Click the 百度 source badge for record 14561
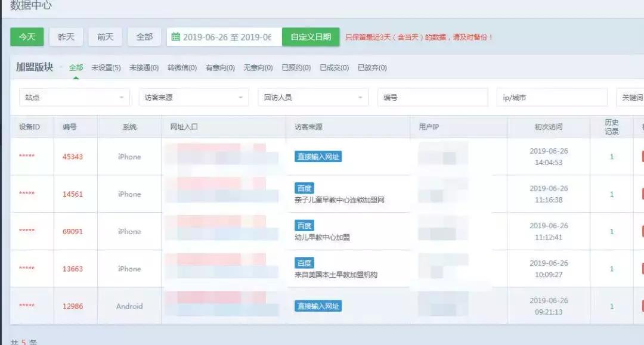644x345 pixels. tap(304, 187)
